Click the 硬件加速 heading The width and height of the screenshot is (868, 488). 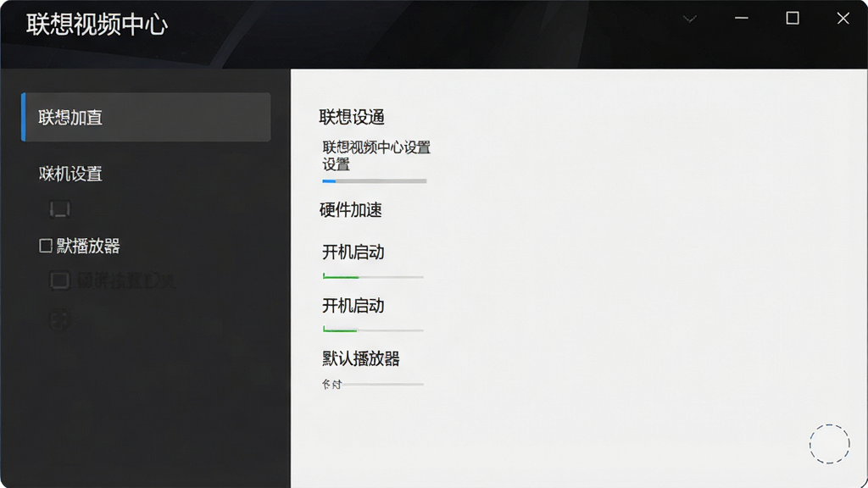[350, 210]
